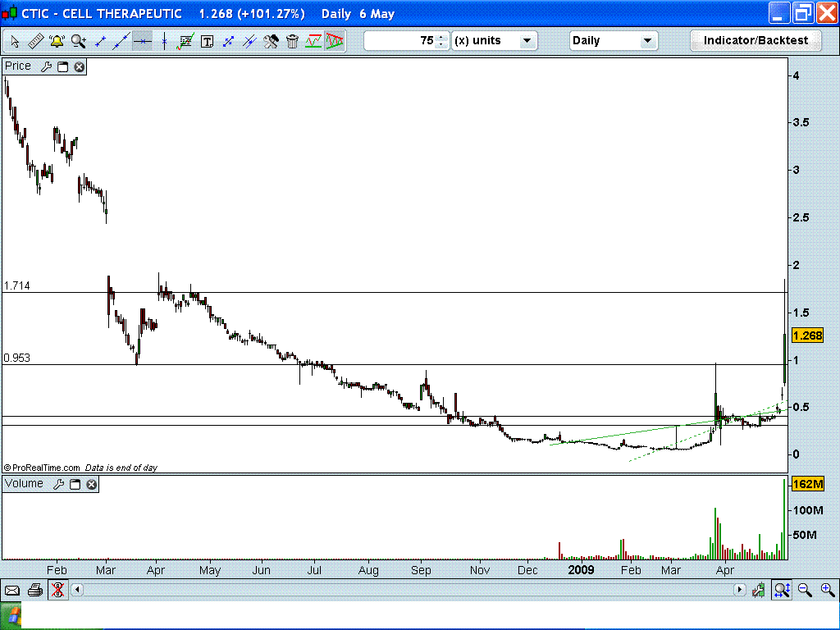Choose the blue diagonal arrows tool
The width and height of the screenshot is (840, 630).
point(228,41)
